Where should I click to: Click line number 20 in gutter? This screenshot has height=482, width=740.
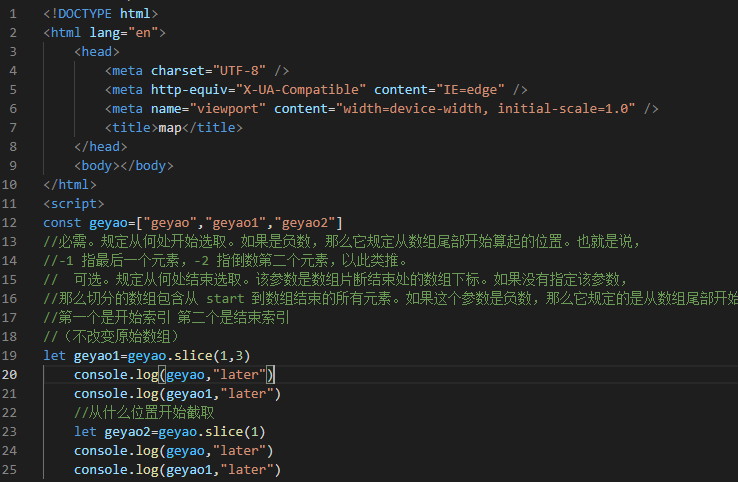point(9,375)
